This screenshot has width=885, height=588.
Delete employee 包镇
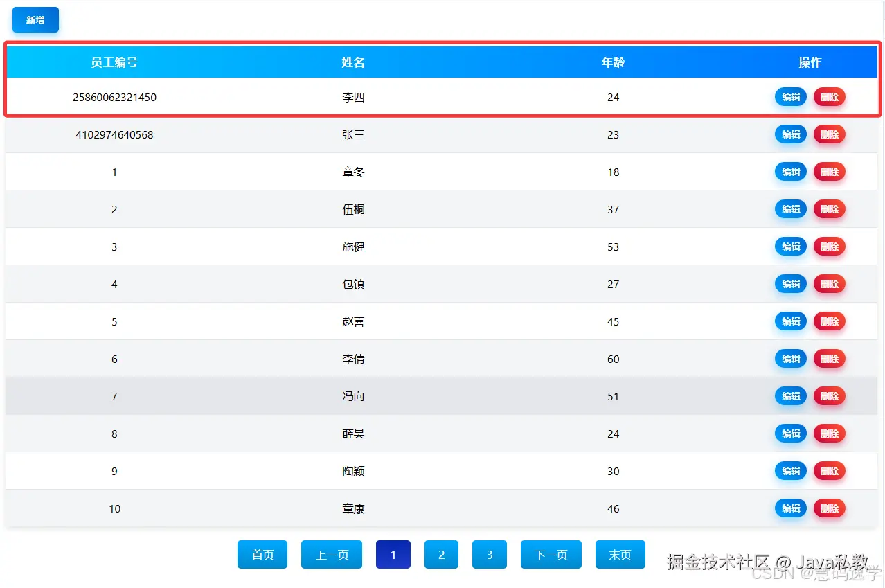830,284
